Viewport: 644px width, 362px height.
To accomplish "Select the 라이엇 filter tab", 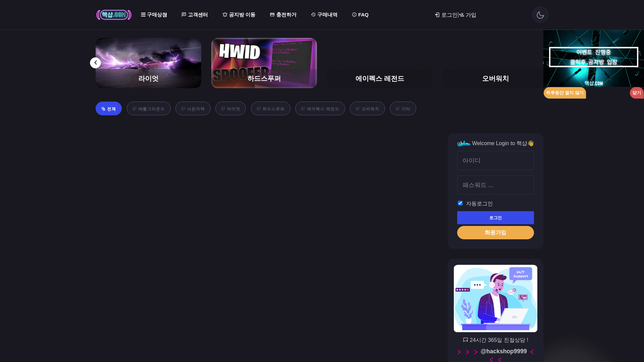I will click(x=230, y=108).
